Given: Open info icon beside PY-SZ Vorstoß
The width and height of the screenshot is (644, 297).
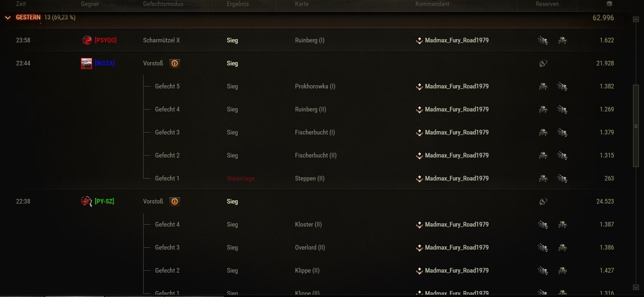Looking at the screenshot, I should point(174,202).
